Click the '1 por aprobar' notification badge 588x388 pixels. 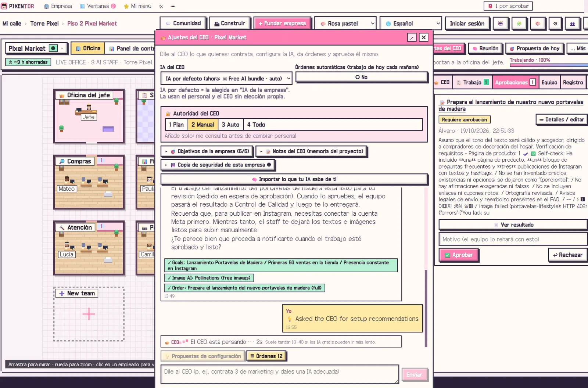(x=508, y=6)
